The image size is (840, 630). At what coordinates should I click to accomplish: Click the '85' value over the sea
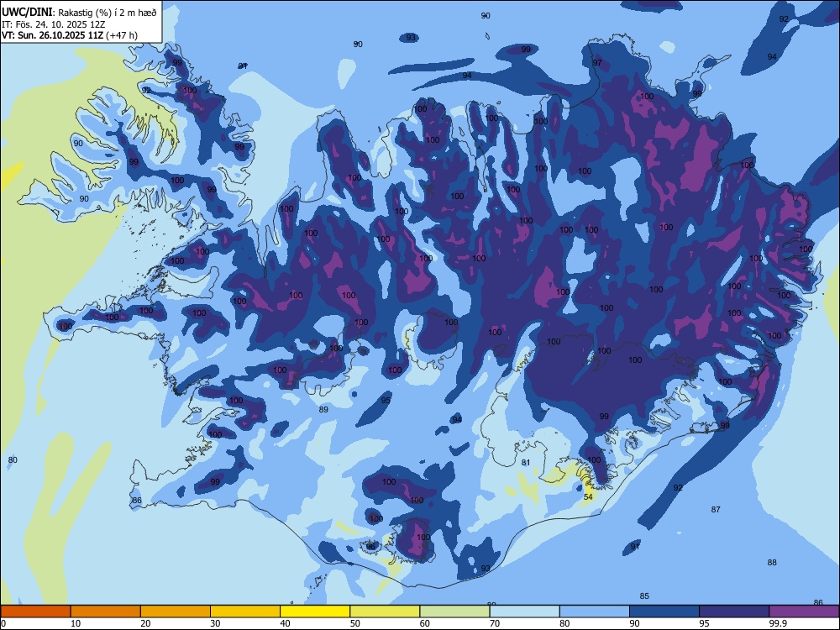tap(644, 596)
